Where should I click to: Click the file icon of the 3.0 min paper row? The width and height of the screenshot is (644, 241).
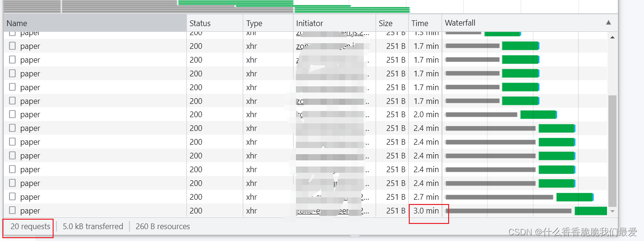pos(12,211)
